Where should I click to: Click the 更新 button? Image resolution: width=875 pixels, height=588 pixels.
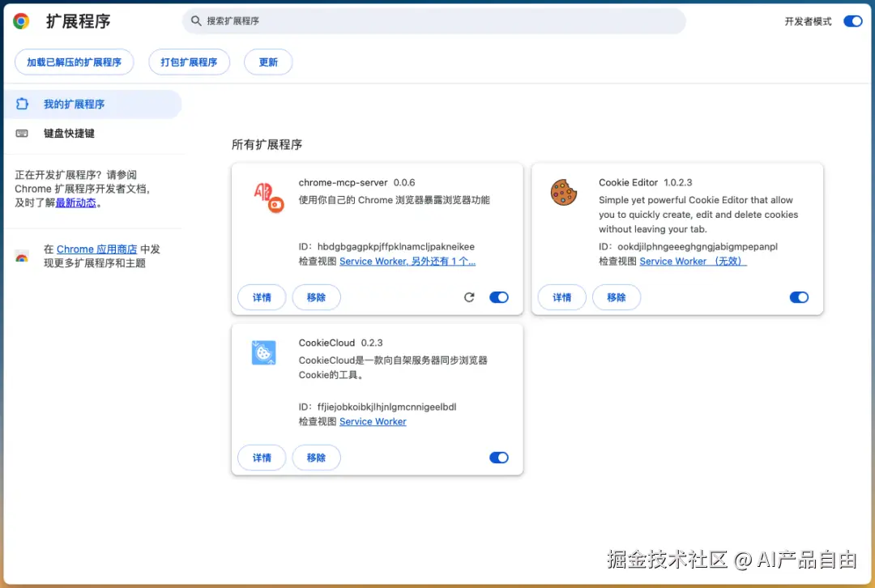[x=268, y=62]
